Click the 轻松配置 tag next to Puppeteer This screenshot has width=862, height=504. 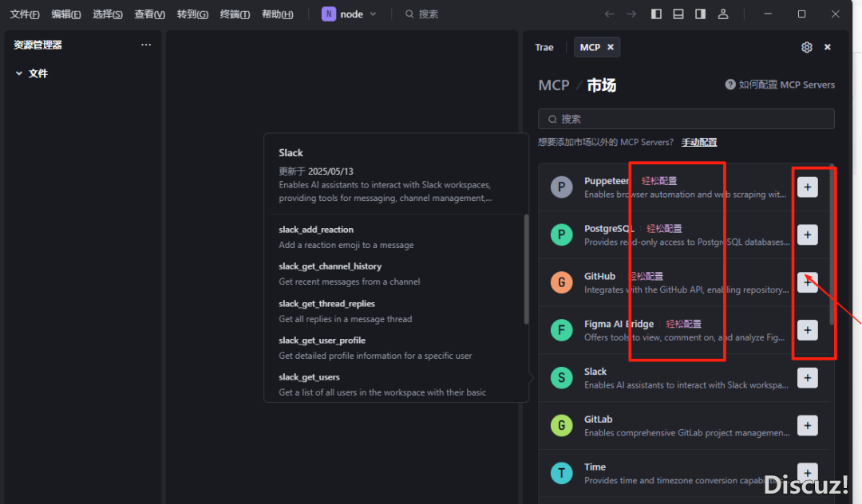pyautogui.click(x=659, y=181)
